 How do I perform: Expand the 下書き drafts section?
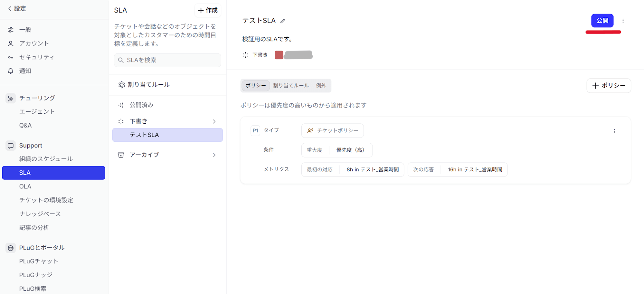tap(214, 121)
